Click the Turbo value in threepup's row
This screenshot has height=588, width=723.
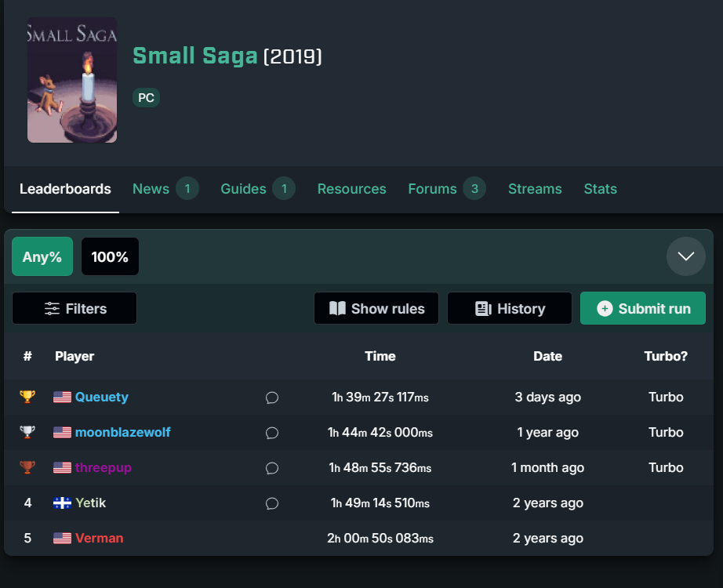[x=666, y=467]
